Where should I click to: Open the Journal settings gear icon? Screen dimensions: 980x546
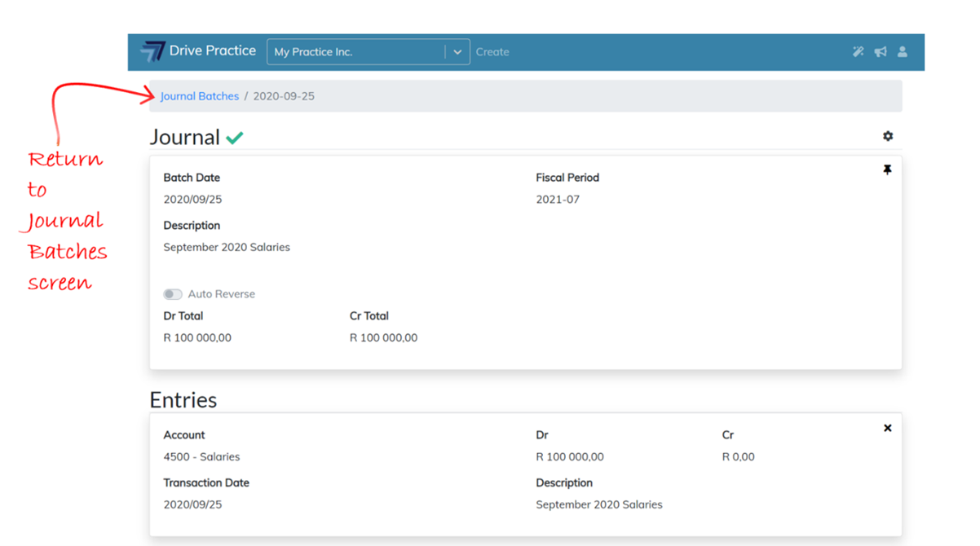pos(888,136)
